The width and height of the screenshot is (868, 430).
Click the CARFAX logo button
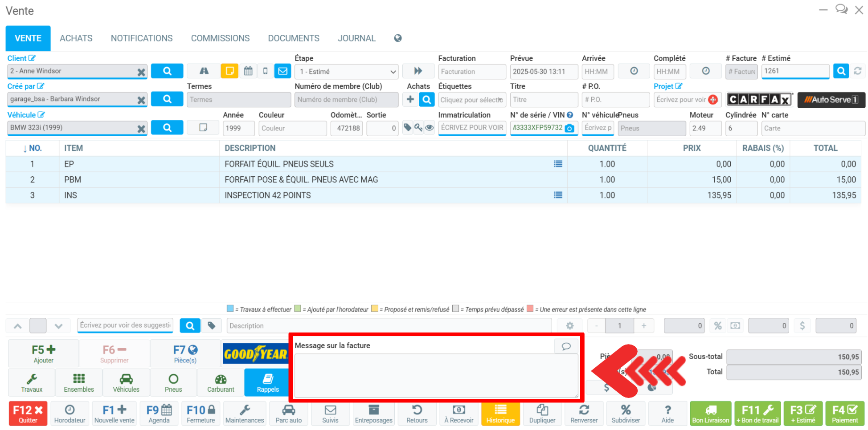click(760, 100)
